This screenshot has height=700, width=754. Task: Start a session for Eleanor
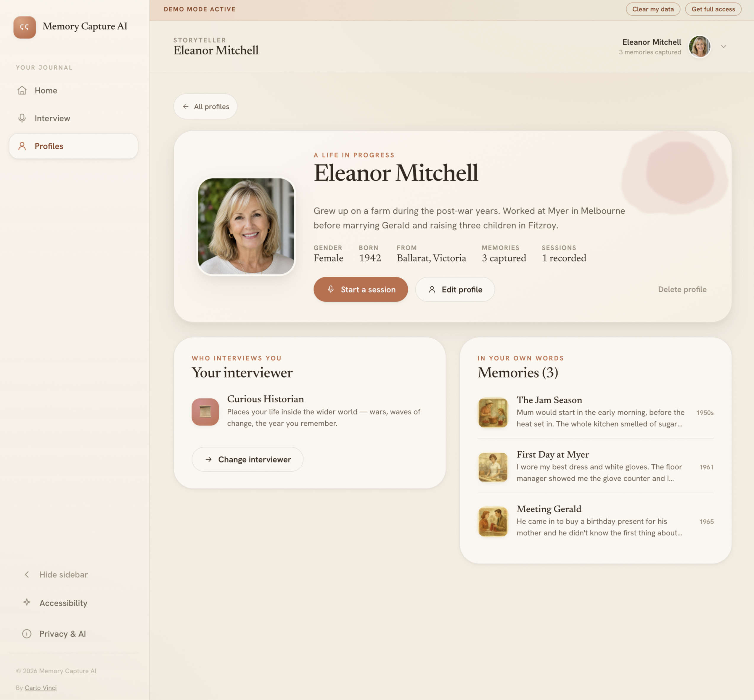click(361, 289)
